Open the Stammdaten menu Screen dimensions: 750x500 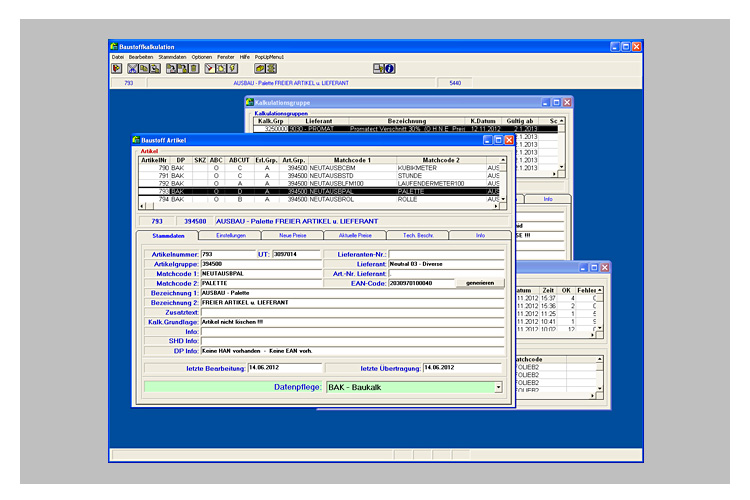coord(172,57)
